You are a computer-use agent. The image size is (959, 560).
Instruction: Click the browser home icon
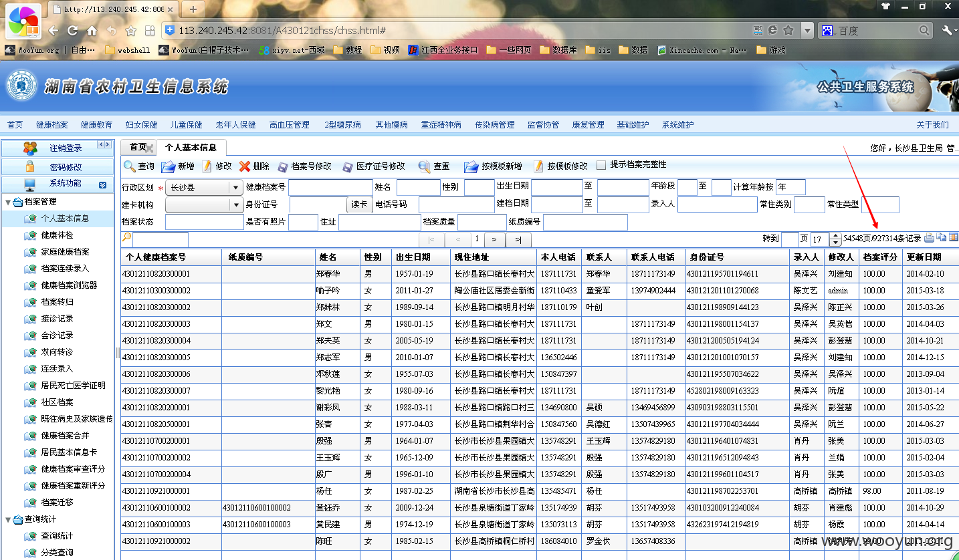click(x=92, y=31)
